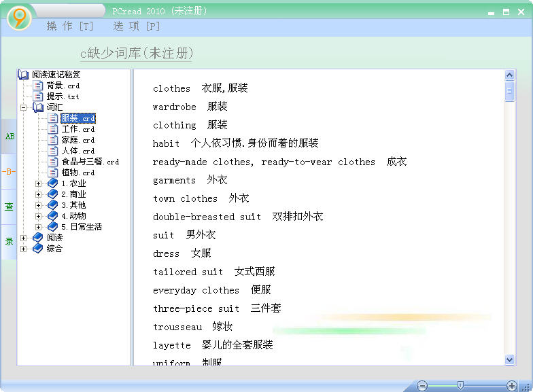Select the 植物.crd card file
This screenshot has height=392, width=533.
point(78,173)
